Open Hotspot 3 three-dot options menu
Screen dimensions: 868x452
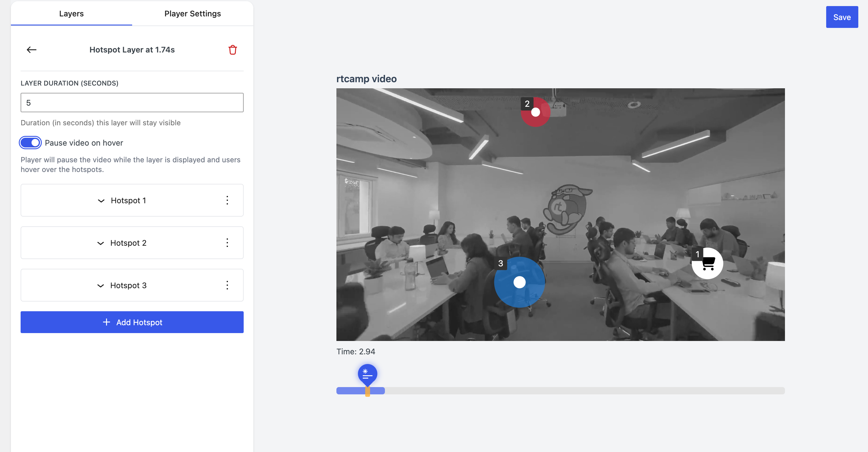227,285
